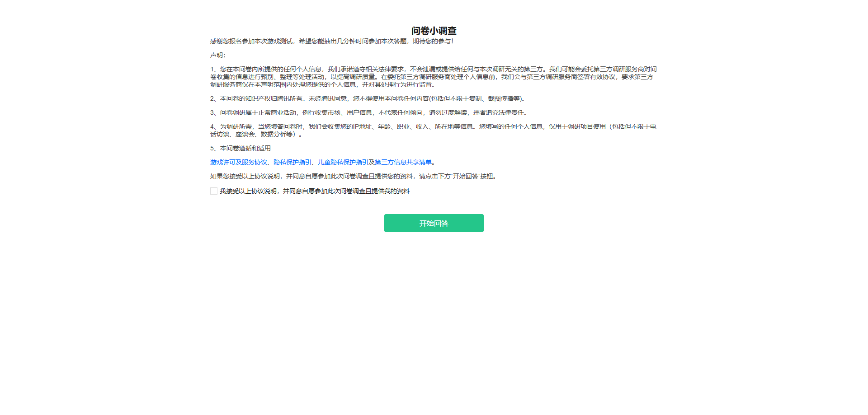The image size is (868, 415).
Task: Open the 游戏许可及服务协议 link
Action: pyautogui.click(x=239, y=163)
